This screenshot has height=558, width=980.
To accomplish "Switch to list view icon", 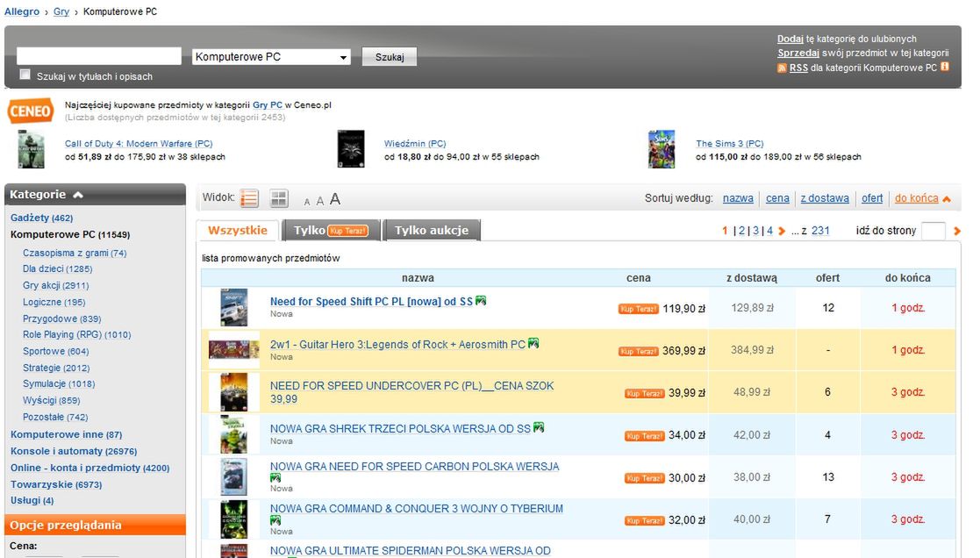I will tap(249, 198).
